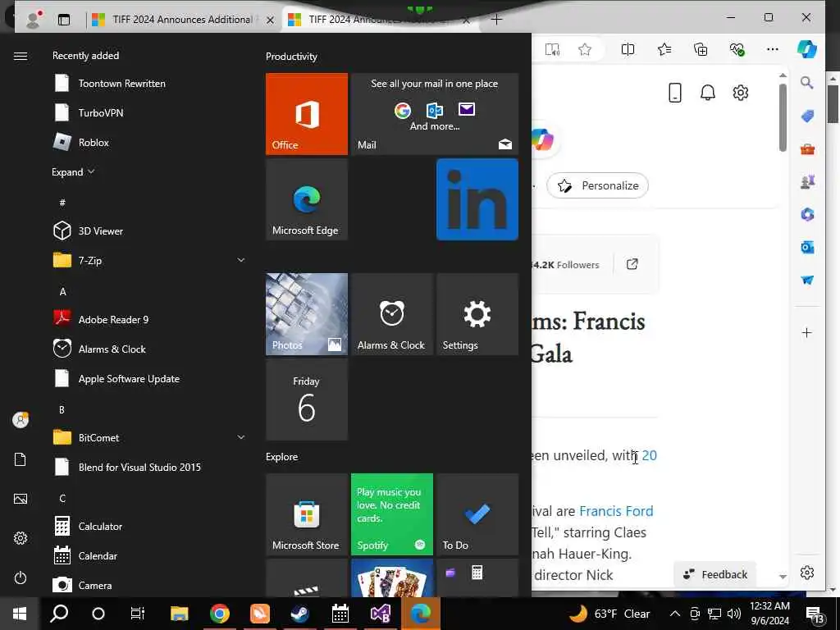Click the Feedback button

pos(714,574)
